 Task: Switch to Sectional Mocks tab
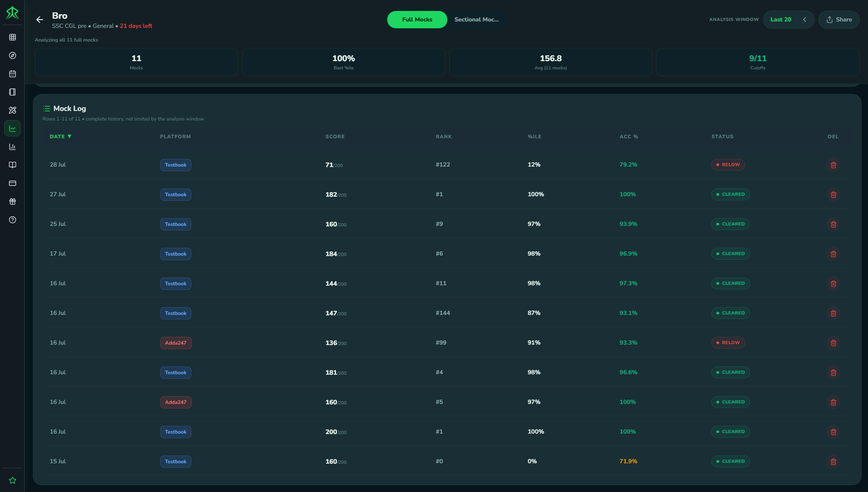click(x=476, y=20)
